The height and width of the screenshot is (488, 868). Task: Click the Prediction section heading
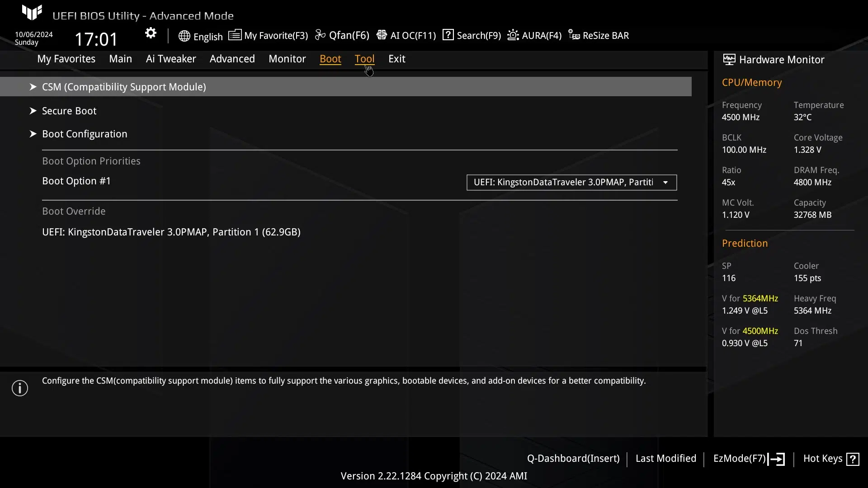pyautogui.click(x=745, y=243)
